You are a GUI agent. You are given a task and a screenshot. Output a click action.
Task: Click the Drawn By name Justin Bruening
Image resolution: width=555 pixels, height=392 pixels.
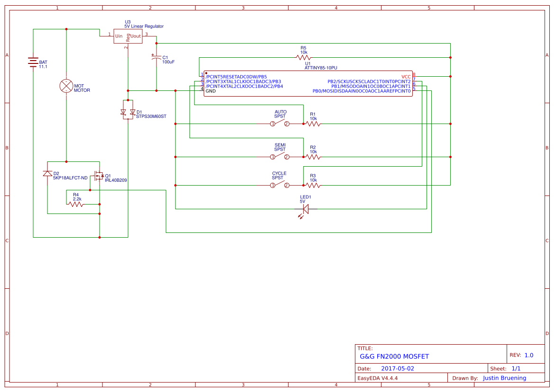point(504,378)
